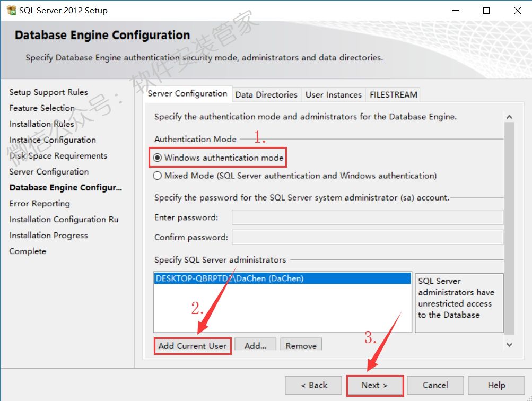532x401 pixels.
Task: Click Setup Support Rules step
Action: point(48,92)
